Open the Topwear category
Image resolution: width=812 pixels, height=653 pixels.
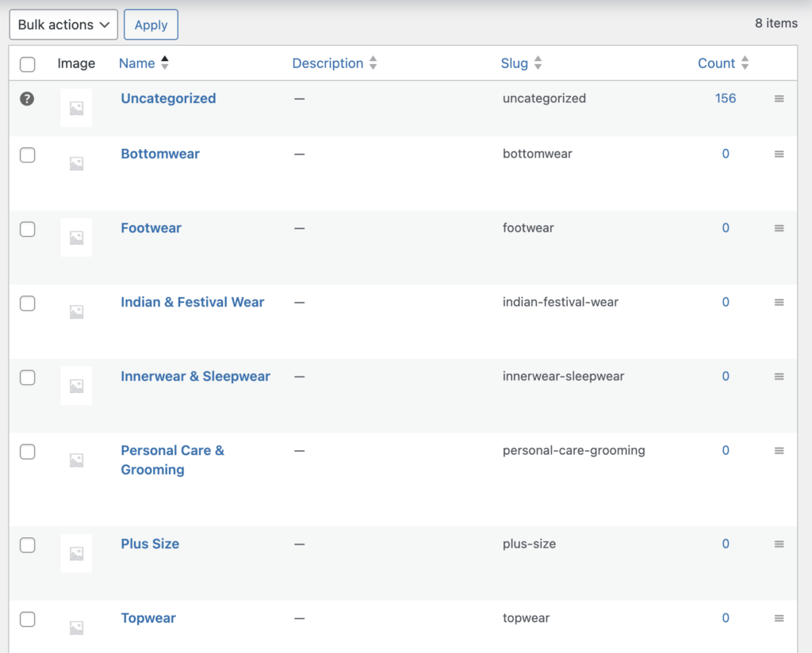coord(148,618)
